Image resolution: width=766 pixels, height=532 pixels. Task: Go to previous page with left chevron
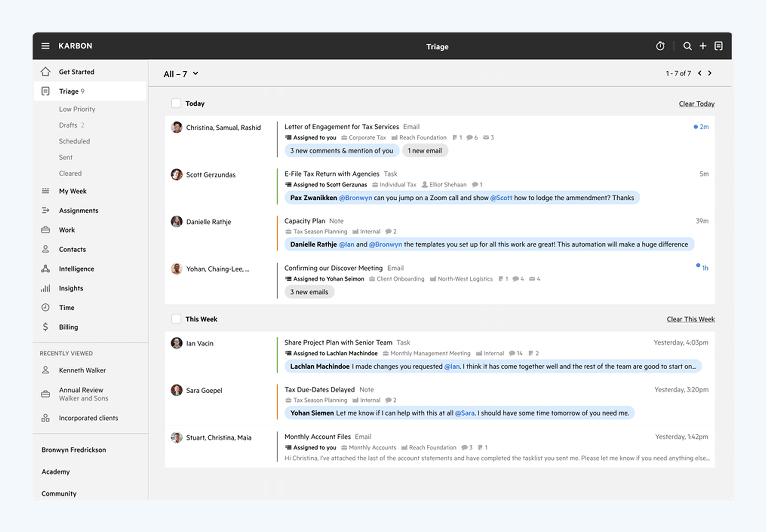point(700,73)
